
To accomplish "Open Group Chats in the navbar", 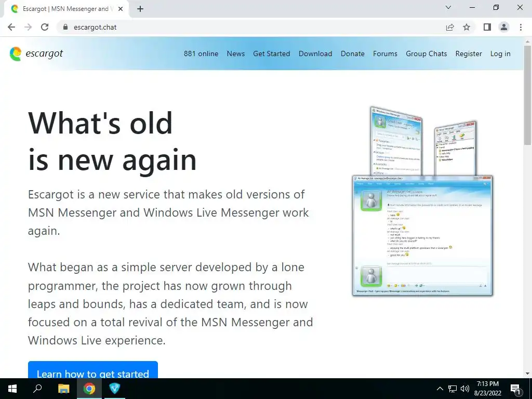I will [x=427, y=54].
